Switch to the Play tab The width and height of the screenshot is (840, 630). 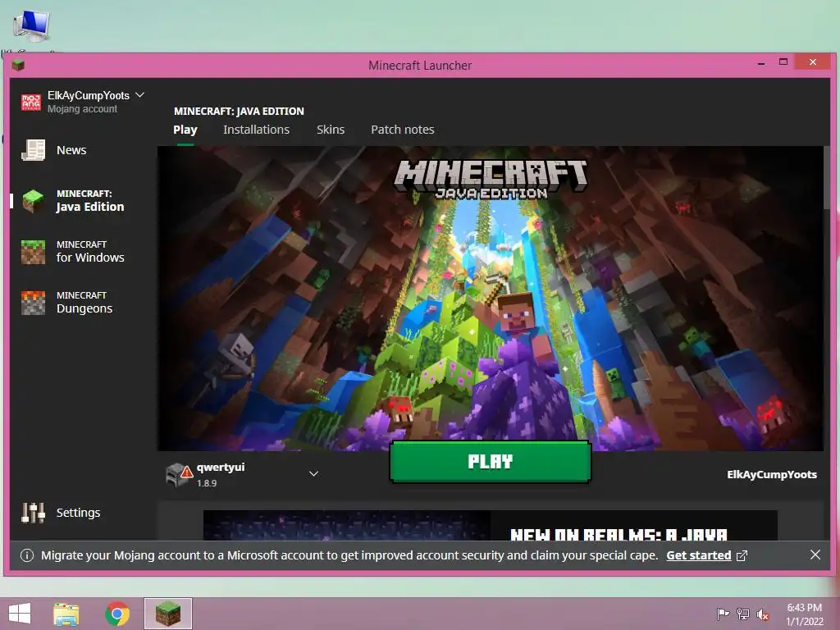[185, 130]
